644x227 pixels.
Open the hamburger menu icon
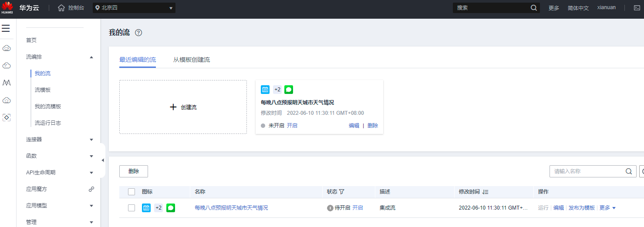coord(6,28)
